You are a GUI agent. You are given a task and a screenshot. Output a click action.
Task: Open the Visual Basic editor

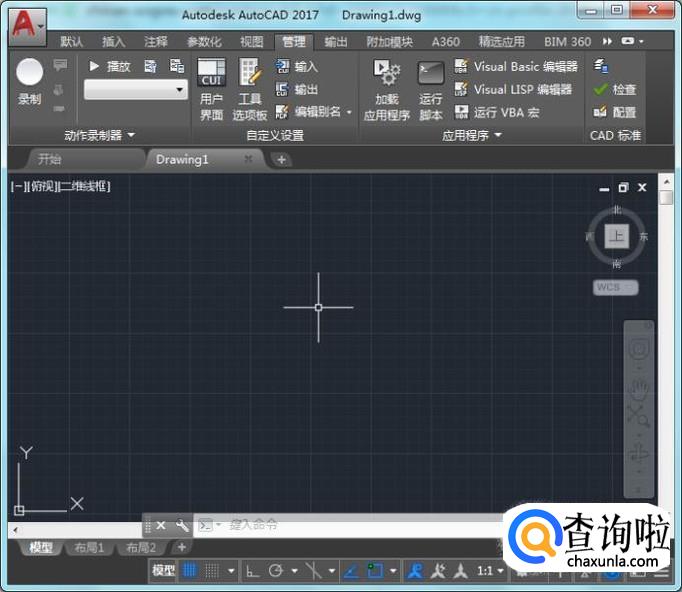(x=516, y=66)
